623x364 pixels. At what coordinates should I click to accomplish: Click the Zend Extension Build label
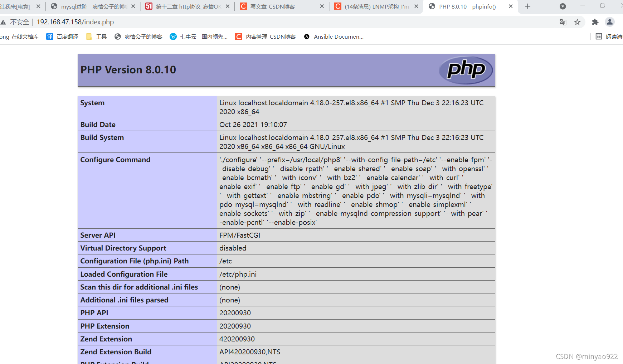(x=116, y=352)
